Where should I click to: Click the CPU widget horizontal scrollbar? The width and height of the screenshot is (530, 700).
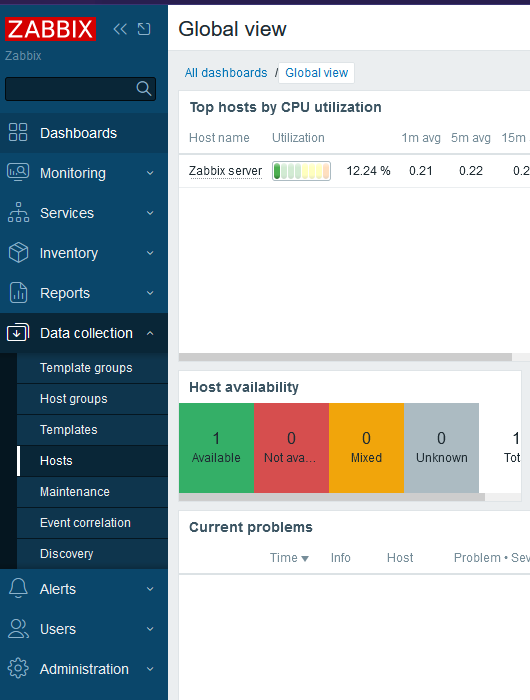[x=345, y=357]
